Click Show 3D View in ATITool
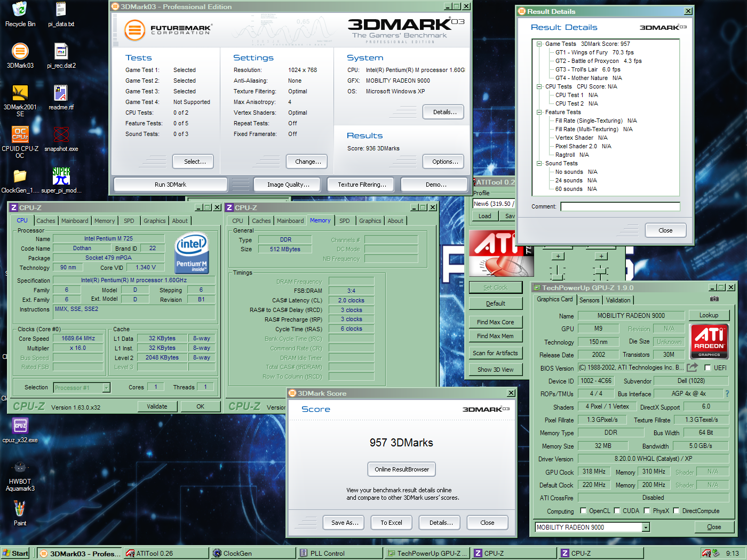Viewport: 747px width, 560px height. 496,370
